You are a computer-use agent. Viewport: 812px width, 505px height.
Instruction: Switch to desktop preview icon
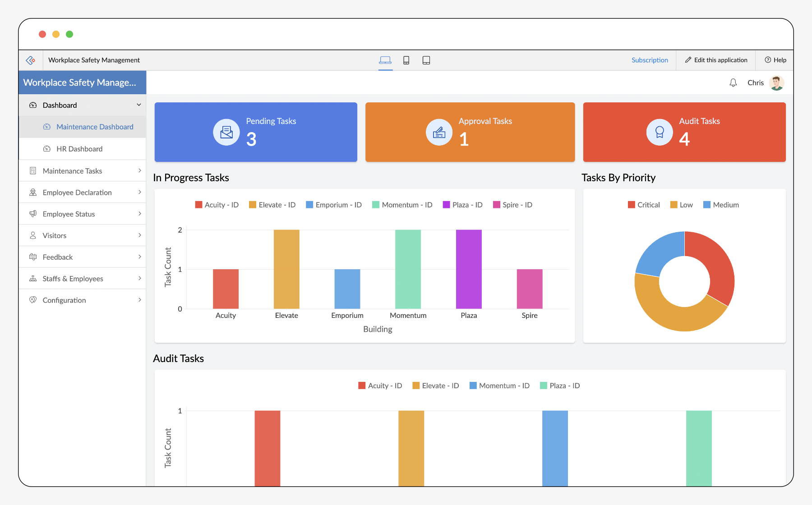pos(385,60)
